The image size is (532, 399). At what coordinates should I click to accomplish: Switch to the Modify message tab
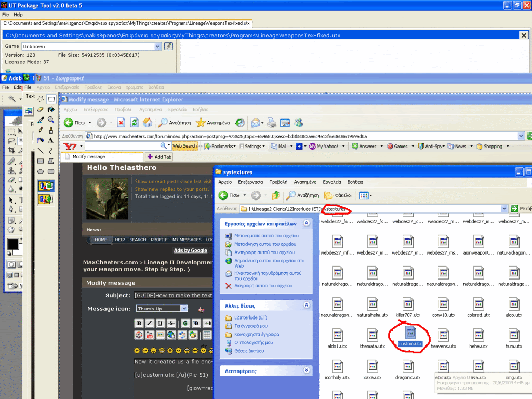click(x=102, y=156)
